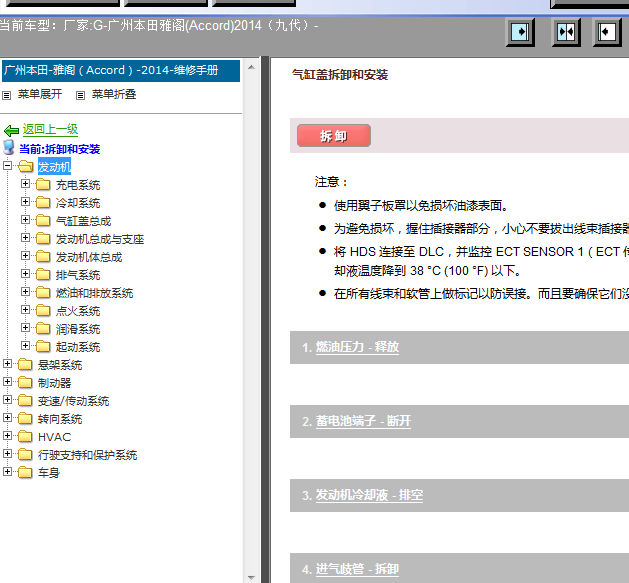Open the 蓄电池端子 - 断开 link
629x583 pixels.
tap(363, 421)
